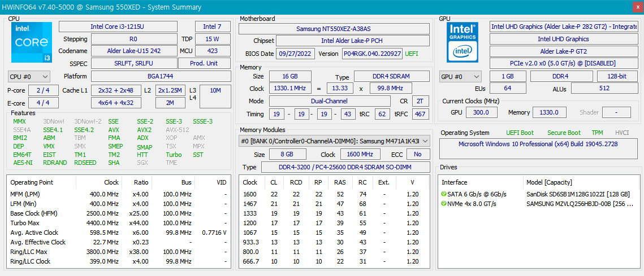Click the 0.7716 V VID value
The image size is (644, 276).
[x=215, y=233]
